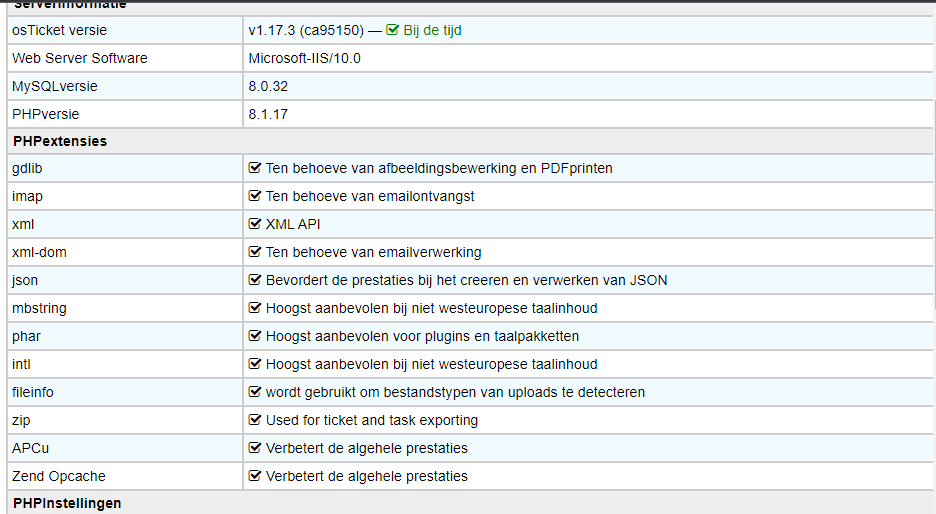This screenshot has height=514, width=936.
Task: Click the MySQLversie row label
Action: click(55, 86)
